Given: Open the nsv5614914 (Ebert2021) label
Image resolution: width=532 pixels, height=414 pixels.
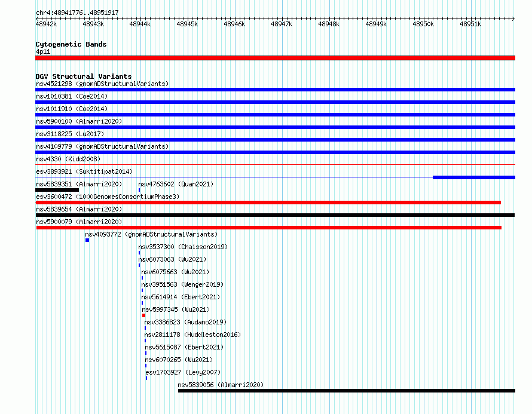Looking at the screenshot, I should coord(181,297).
